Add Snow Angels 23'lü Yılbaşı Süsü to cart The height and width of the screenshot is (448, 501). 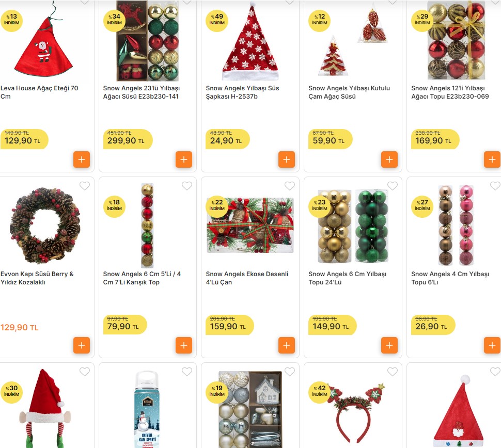tap(184, 159)
